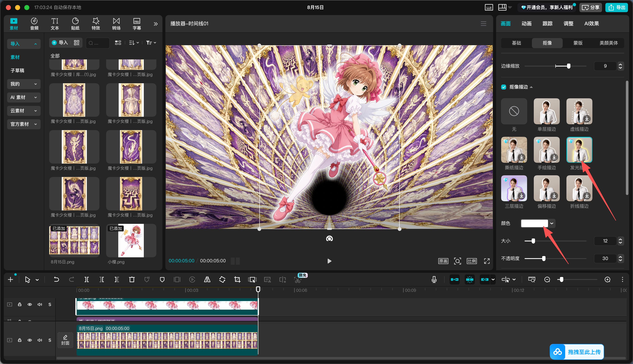Toggle the main track magnet button

tap(455, 279)
